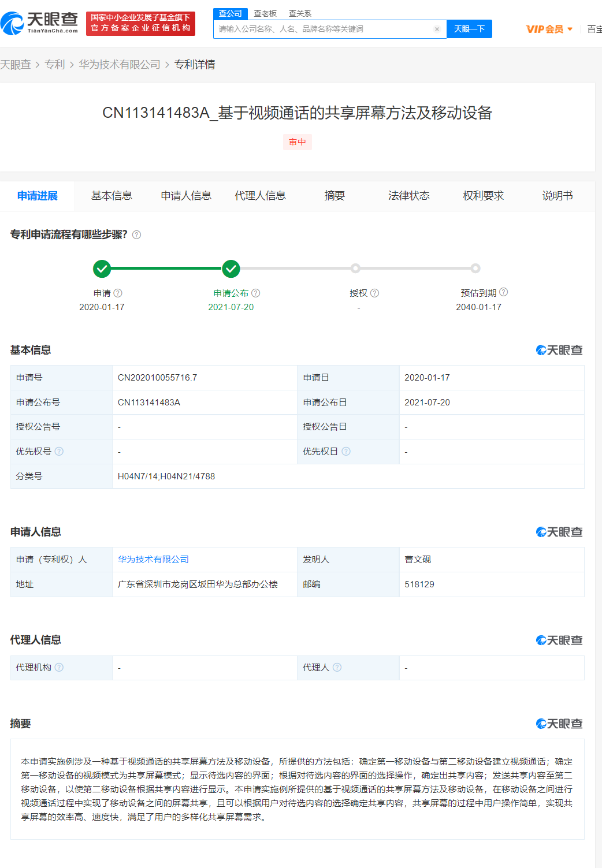
Task: Switch to the 查关系 search tab
Action: (x=300, y=13)
